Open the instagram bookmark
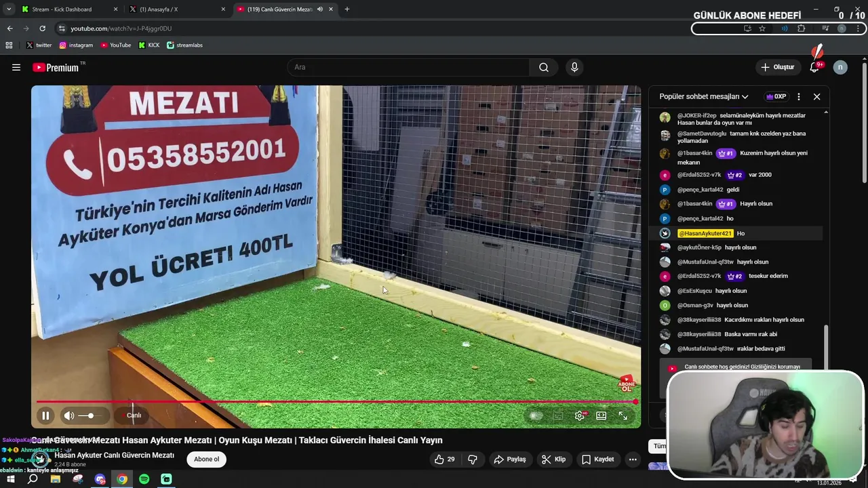Image resolution: width=868 pixels, height=488 pixels. click(76, 45)
